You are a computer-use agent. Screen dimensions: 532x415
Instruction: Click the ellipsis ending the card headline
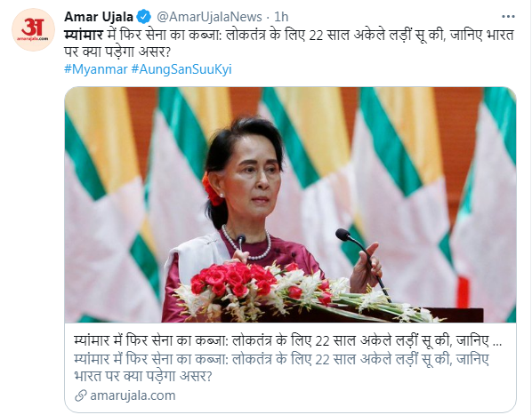point(497,343)
